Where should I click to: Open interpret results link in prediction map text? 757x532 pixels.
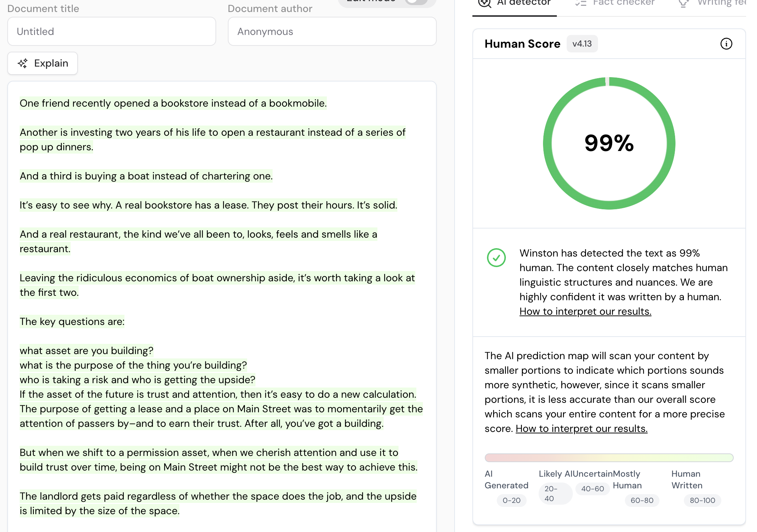click(x=581, y=429)
